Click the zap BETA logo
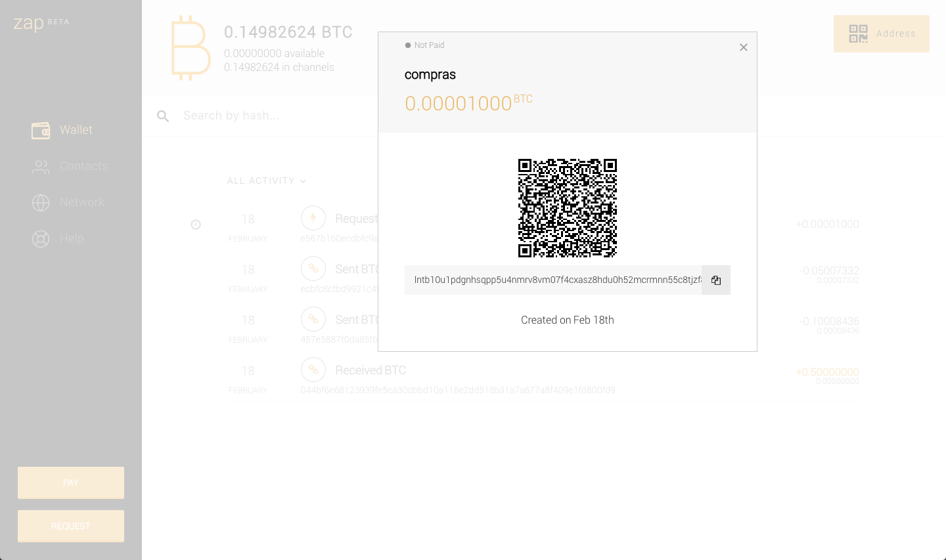The width and height of the screenshot is (946, 560). (41, 24)
